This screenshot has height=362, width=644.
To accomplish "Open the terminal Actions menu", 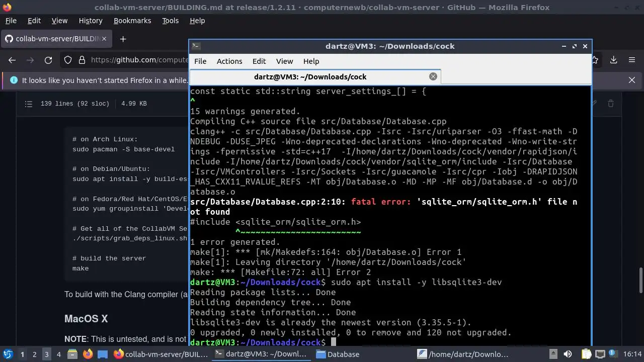I will [x=229, y=61].
